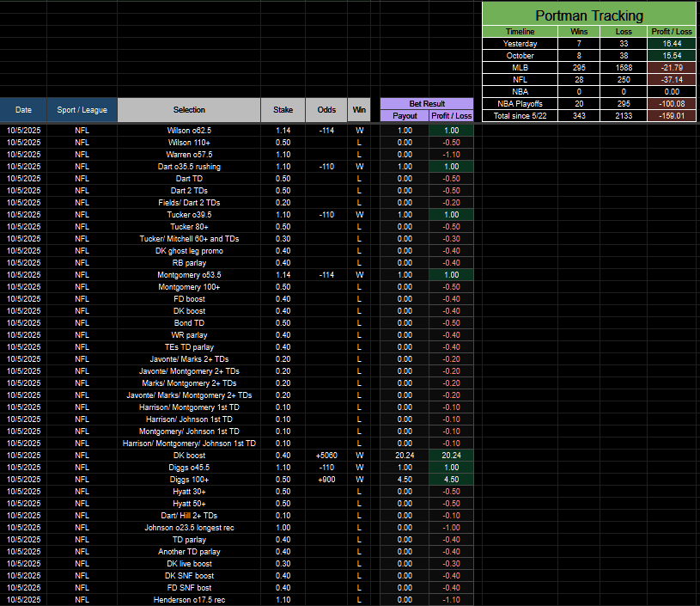Click the WR parlay cell
This screenshot has width=700, height=606.
click(x=189, y=335)
